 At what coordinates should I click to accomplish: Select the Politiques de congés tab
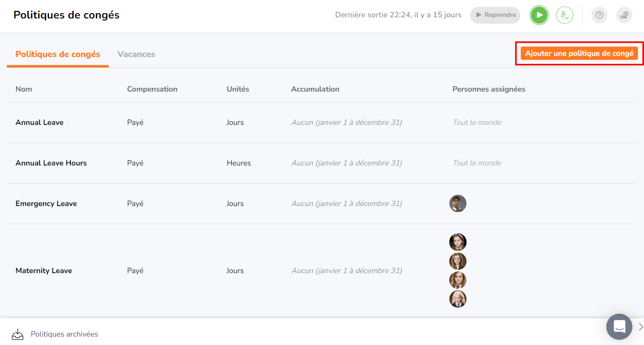pos(58,54)
